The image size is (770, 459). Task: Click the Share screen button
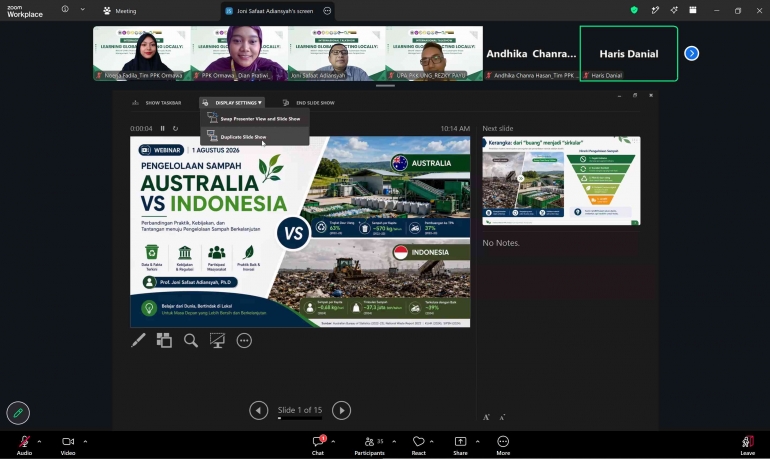(x=460, y=445)
